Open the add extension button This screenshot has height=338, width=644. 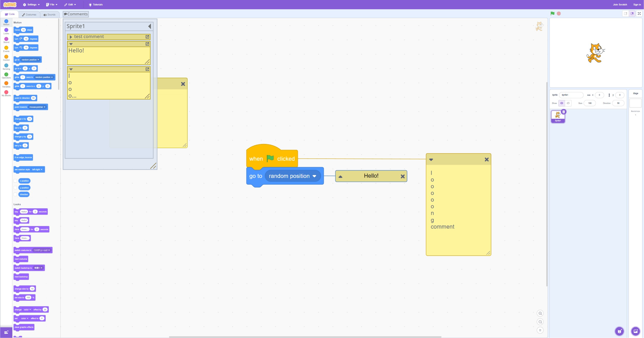(x=6, y=332)
